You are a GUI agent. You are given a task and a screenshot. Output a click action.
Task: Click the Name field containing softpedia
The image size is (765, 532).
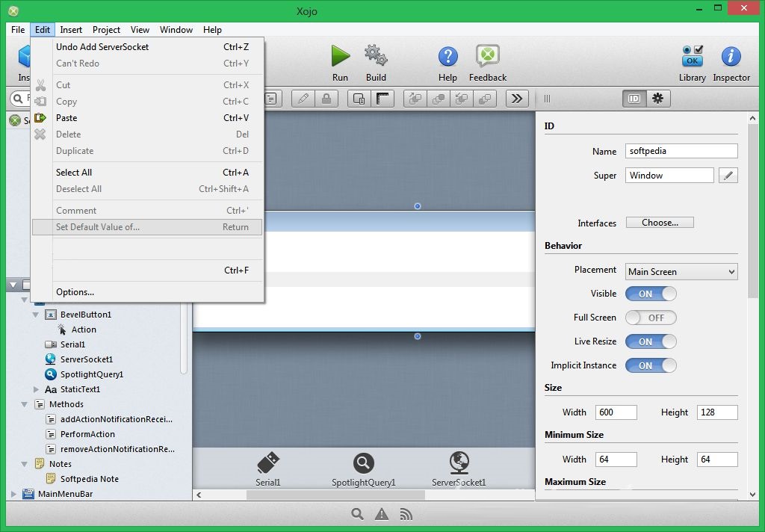click(682, 151)
